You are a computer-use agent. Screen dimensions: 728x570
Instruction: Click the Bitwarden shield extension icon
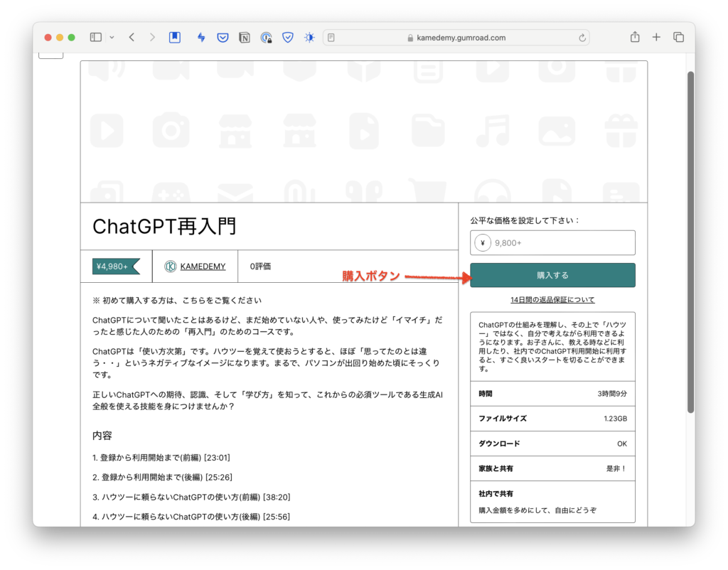[x=288, y=38]
